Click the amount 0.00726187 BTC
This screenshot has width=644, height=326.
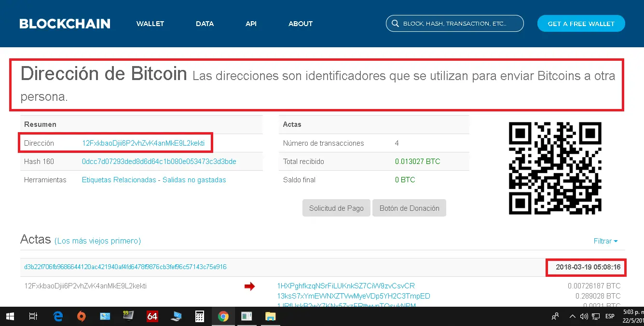[x=594, y=286]
